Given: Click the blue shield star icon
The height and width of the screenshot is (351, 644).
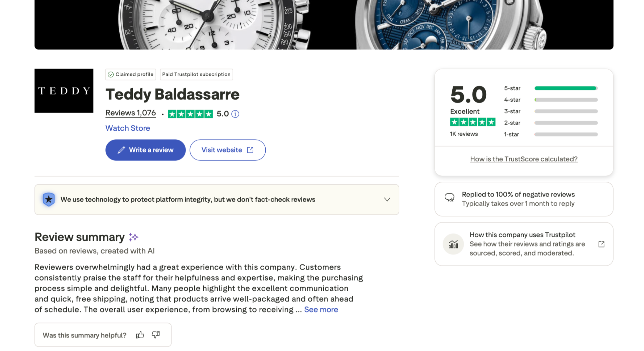Looking at the screenshot, I should [49, 199].
